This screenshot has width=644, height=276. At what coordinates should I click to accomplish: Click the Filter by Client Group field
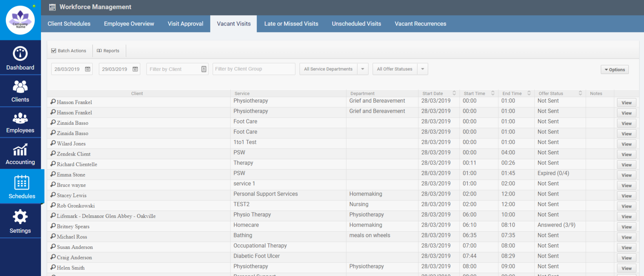254,69
